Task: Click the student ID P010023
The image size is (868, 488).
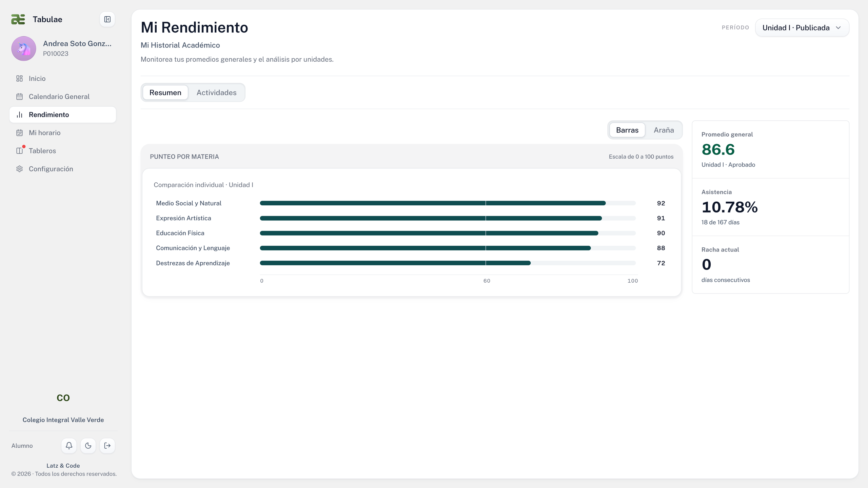Action: click(56, 54)
